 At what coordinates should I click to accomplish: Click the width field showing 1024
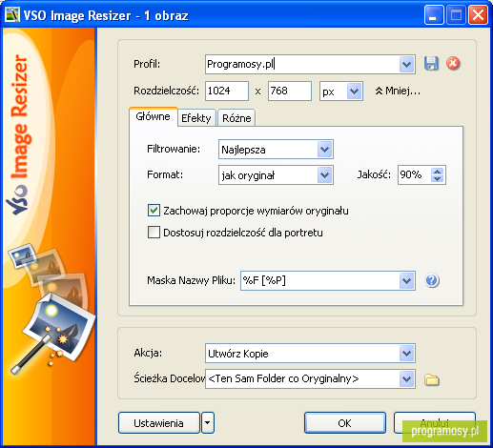(227, 92)
